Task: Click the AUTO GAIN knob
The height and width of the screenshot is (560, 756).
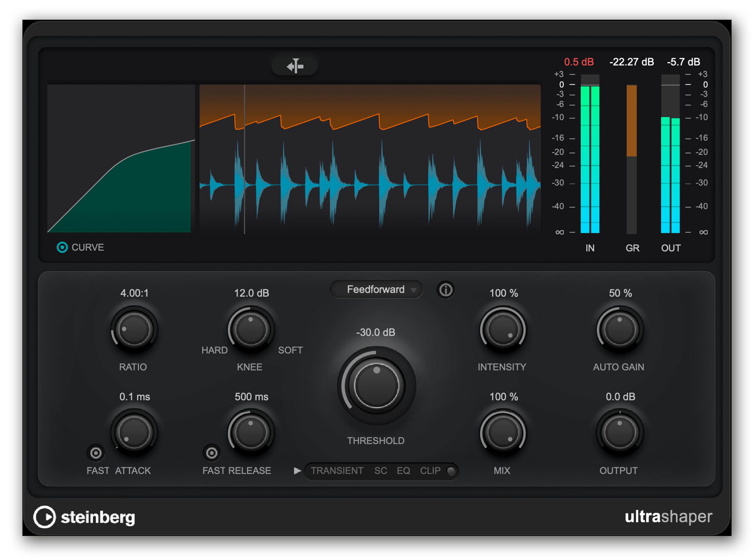Action: 620,330
